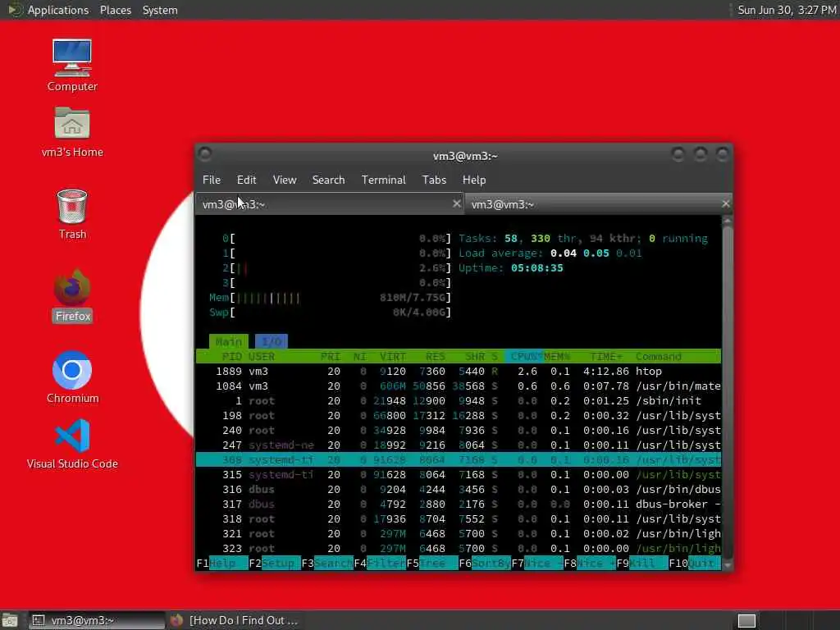Click the terminal window menu button at title bar left
This screenshot has width=840, height=630.
point(204,154)
